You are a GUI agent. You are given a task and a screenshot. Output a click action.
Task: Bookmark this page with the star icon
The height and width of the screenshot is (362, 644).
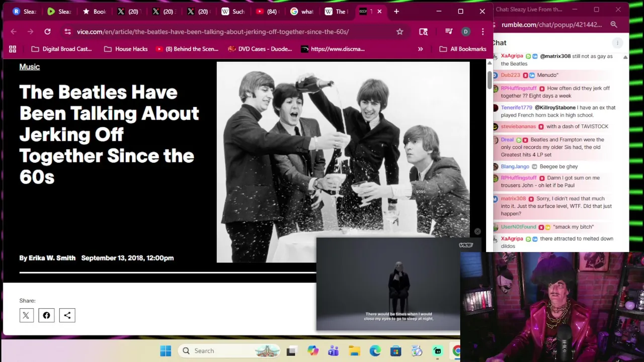pos(399,32)
